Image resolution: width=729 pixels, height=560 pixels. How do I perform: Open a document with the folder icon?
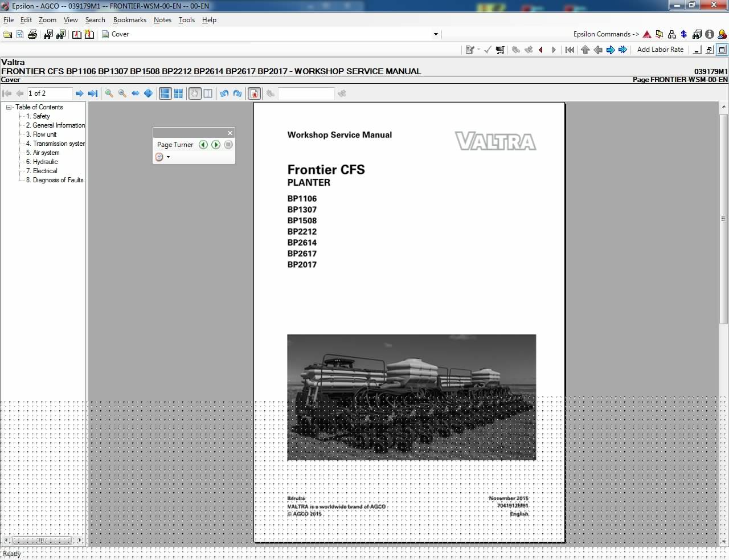(x=7, y=34)
